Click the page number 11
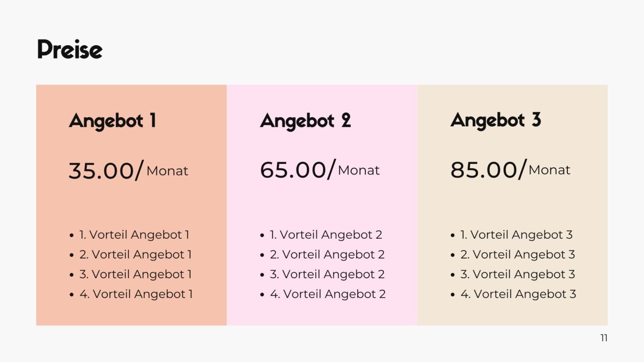644x362 pixels. tap(604, 338)
